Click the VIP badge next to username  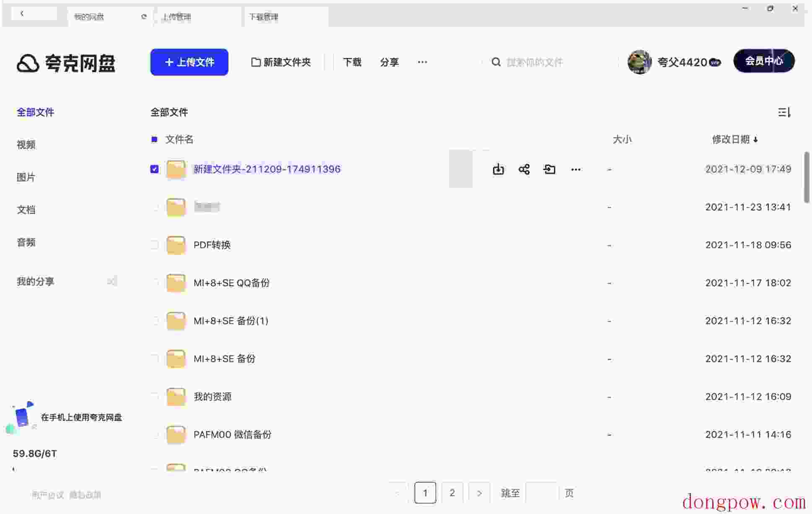click(x=715, y=62)
